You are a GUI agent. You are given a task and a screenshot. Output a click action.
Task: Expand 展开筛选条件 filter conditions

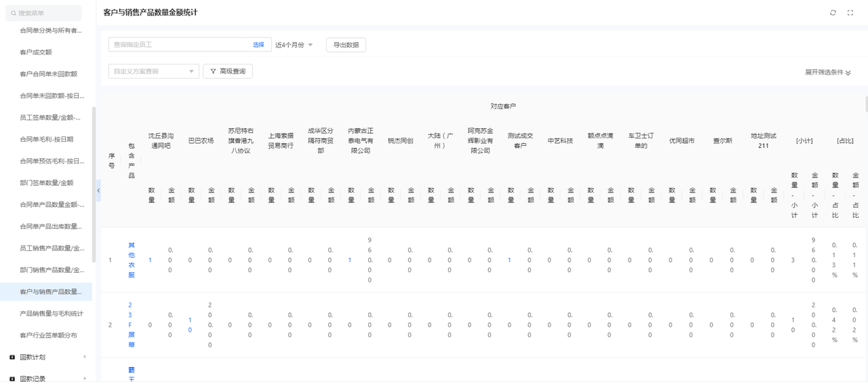(827, 73)
